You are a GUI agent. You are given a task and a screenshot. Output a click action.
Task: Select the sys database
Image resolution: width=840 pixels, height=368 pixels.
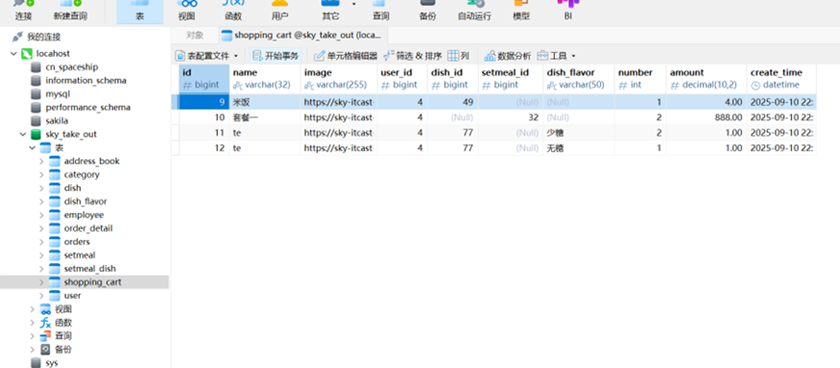[51, 363]
